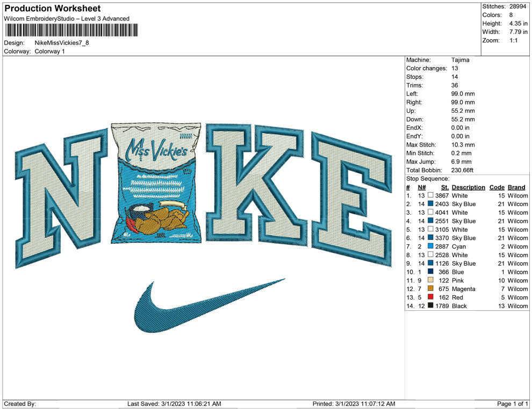Click the St. column header
Image resolution: width=532 pixels, height=409 pixels.
coord(444,187)
